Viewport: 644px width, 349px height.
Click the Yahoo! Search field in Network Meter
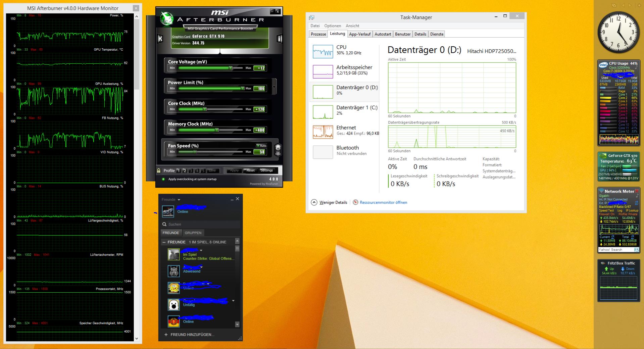(616, 250)
